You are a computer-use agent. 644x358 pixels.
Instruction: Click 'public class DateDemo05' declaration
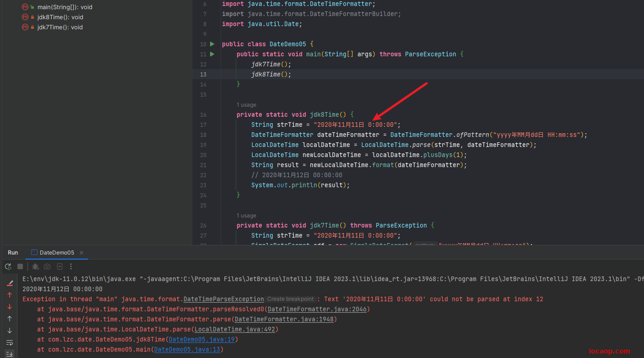264,44
